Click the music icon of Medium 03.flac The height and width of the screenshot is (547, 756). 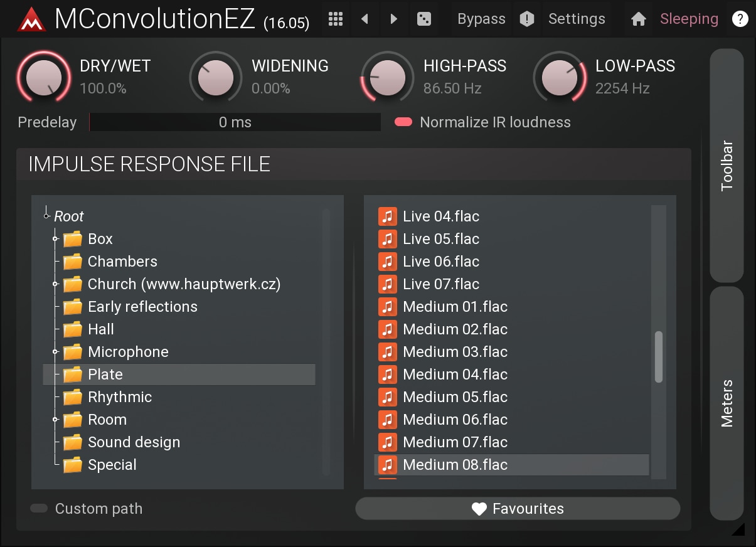[x=388, y=352]
